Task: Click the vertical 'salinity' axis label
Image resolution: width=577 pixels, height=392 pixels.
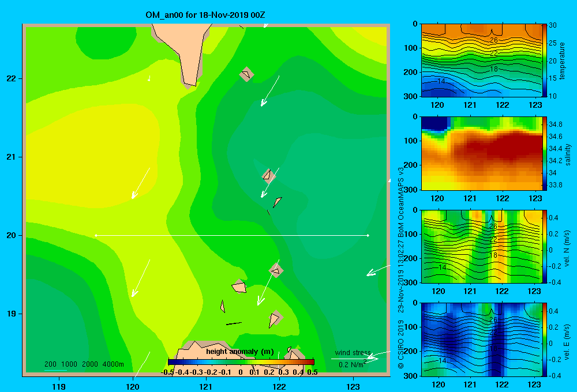Action: pyautogui.click(x=568, y=154)
